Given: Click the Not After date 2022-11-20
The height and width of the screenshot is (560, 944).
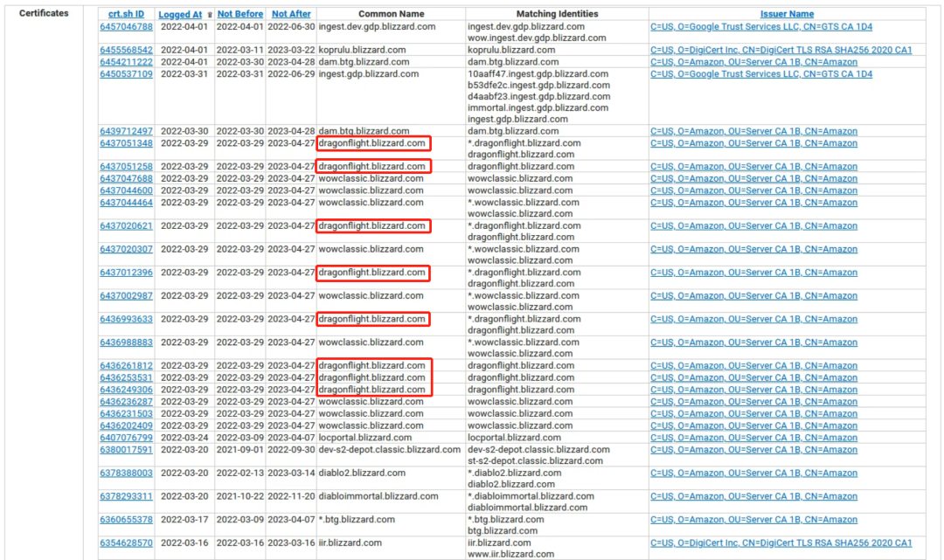Looking at the screenshot, I should (x=291, y=496).
